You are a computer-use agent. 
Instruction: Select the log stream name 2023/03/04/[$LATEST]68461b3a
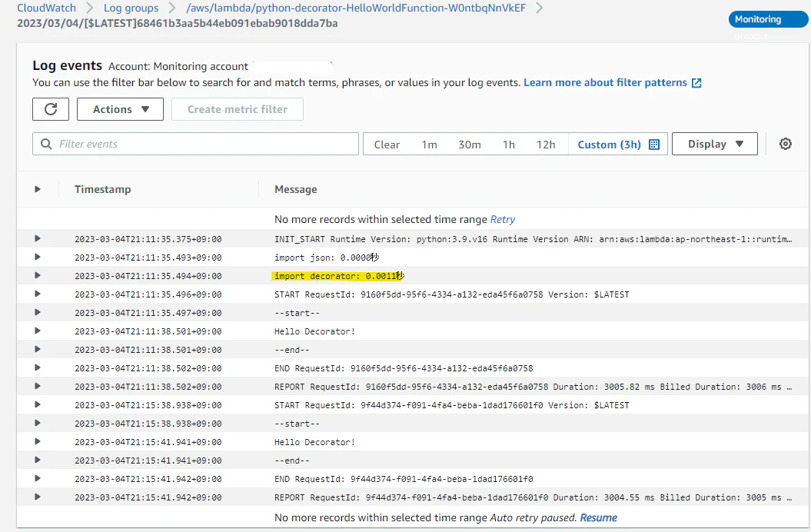178,23
